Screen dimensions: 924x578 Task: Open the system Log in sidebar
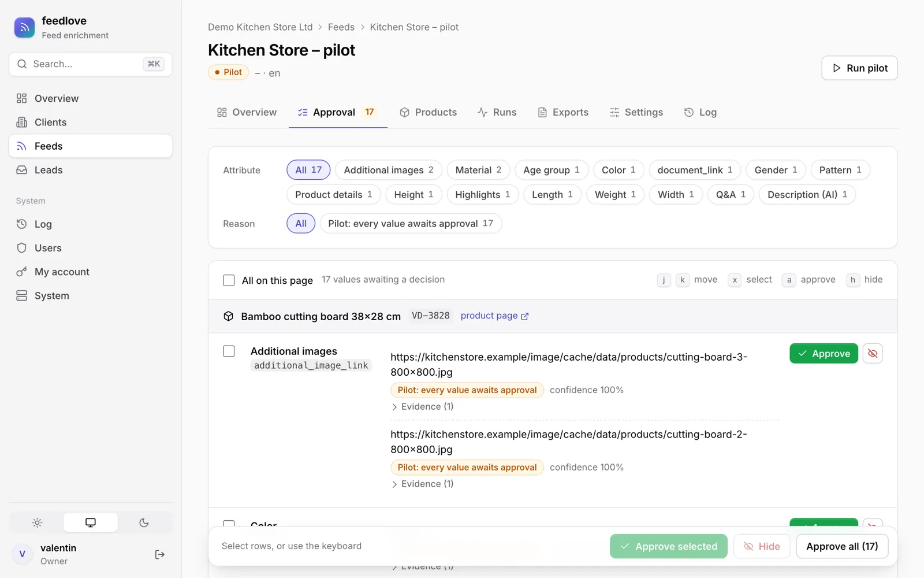coord(91,224)
